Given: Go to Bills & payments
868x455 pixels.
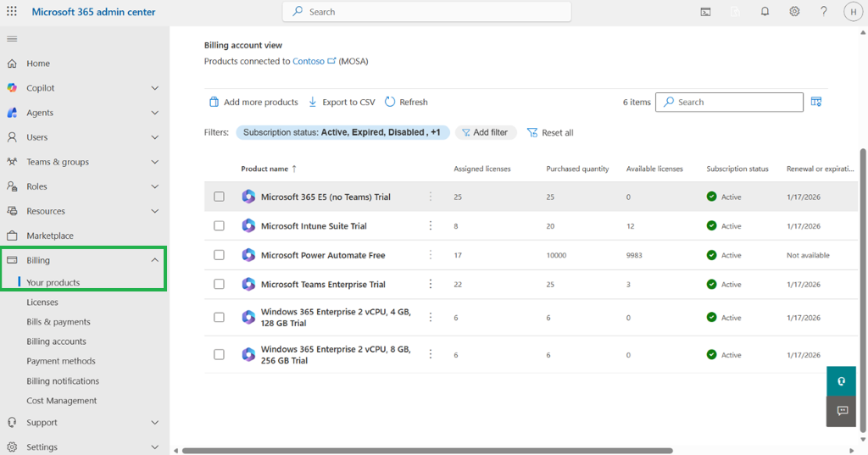Looking at the screenshot, I should tap(58, 322).
